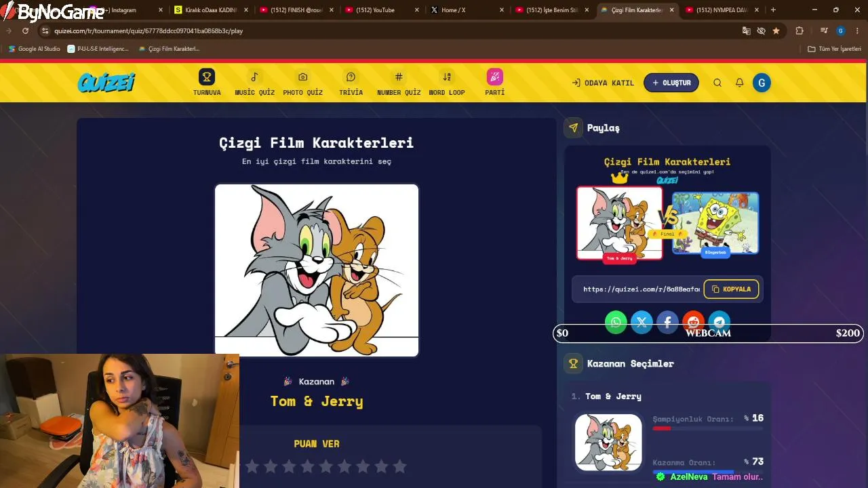Screen dimensions: 868x488
Task: Rate with the first star under Puan Ver
Action: pyautogui.click(x=252, y=466)
